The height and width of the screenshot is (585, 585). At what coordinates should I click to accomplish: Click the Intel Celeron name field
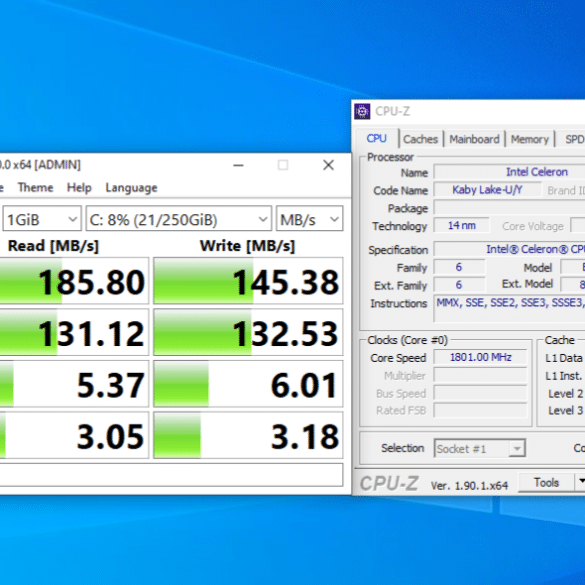click(x=509, y=172)
